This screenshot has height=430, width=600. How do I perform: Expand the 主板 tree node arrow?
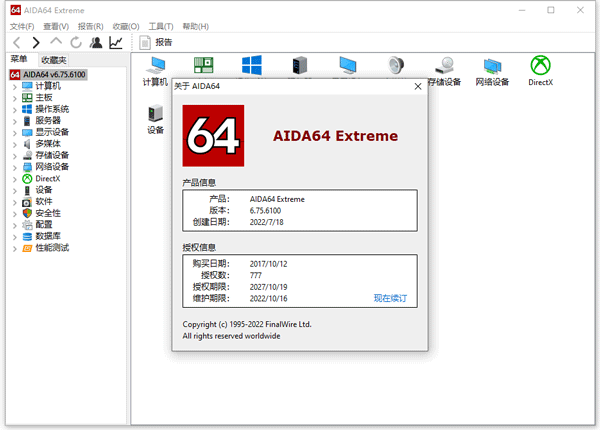coord(14,98)
